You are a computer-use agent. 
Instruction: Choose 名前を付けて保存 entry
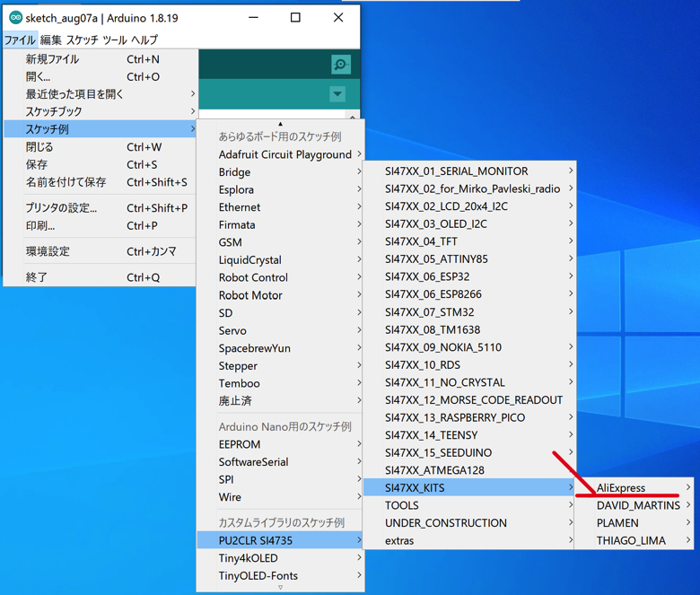pos(100,182)
